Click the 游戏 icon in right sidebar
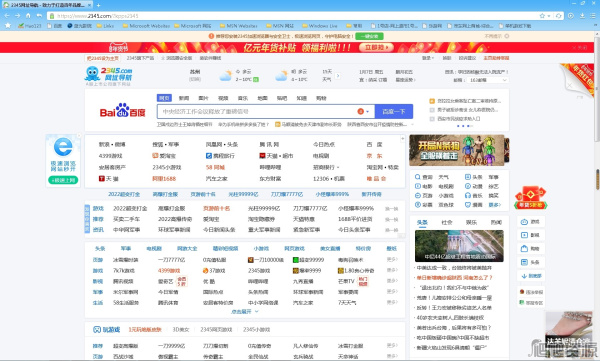The image size is (600, 361). pos(524,222)
